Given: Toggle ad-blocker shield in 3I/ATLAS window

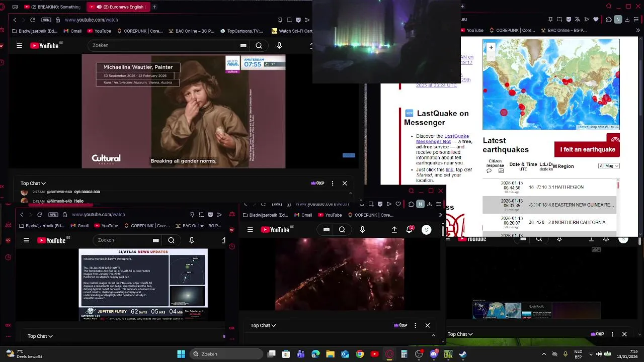Looking at the screenshot, I should click(210, 215).
